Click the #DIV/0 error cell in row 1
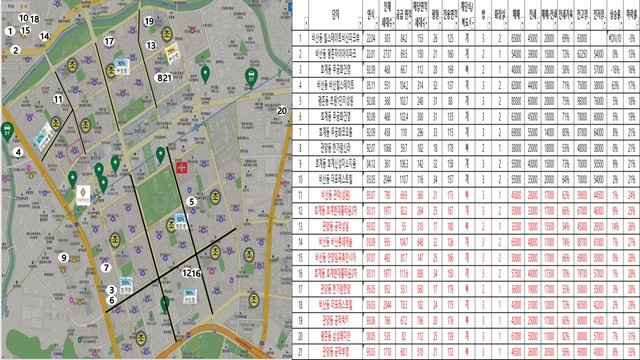 point(615,38)
